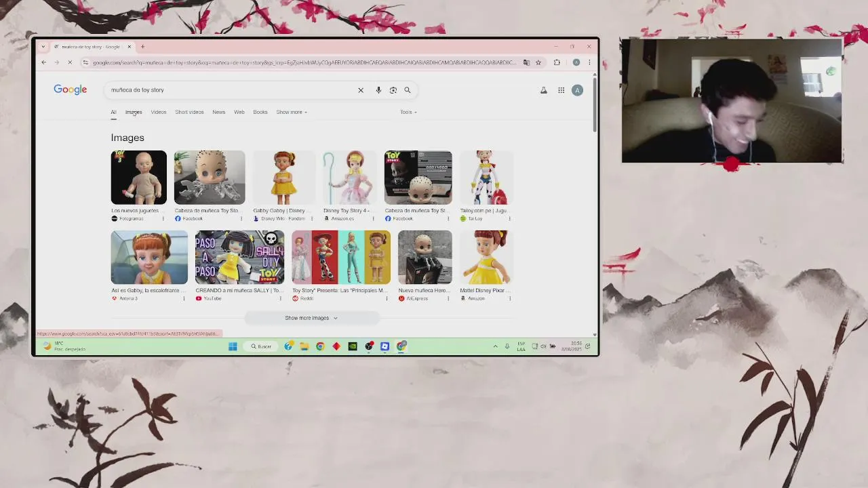This screenshot has width=868, height=488.
Task: Open Search Labs flask icon
Action: click(x=543, y=90)
